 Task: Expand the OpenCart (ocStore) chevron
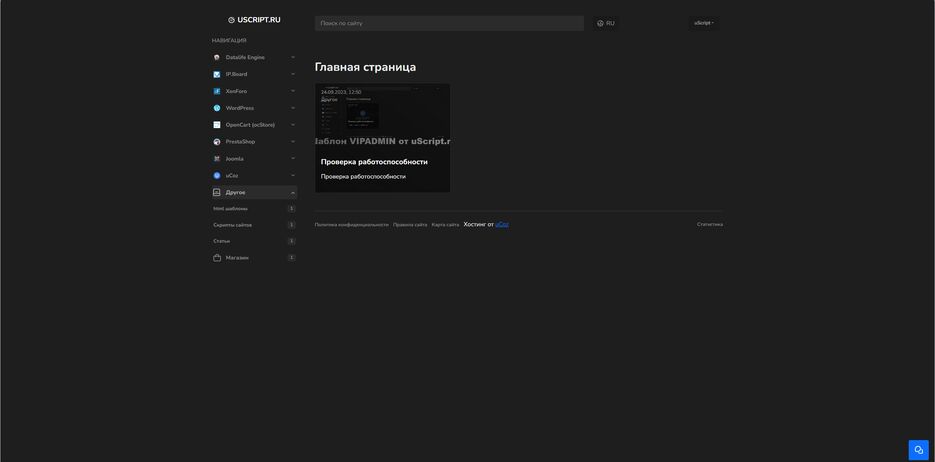click(x=293, y=125)
